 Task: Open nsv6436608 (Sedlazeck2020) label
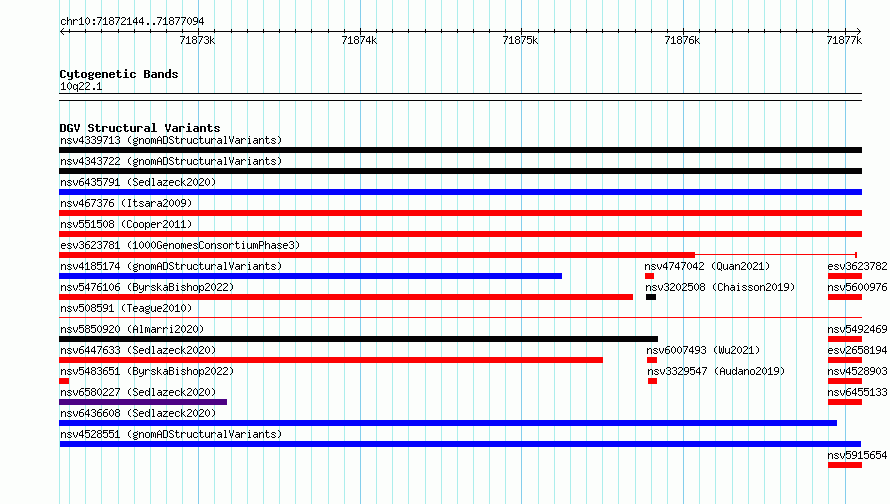pyautogui.click(x=138, y=413)
